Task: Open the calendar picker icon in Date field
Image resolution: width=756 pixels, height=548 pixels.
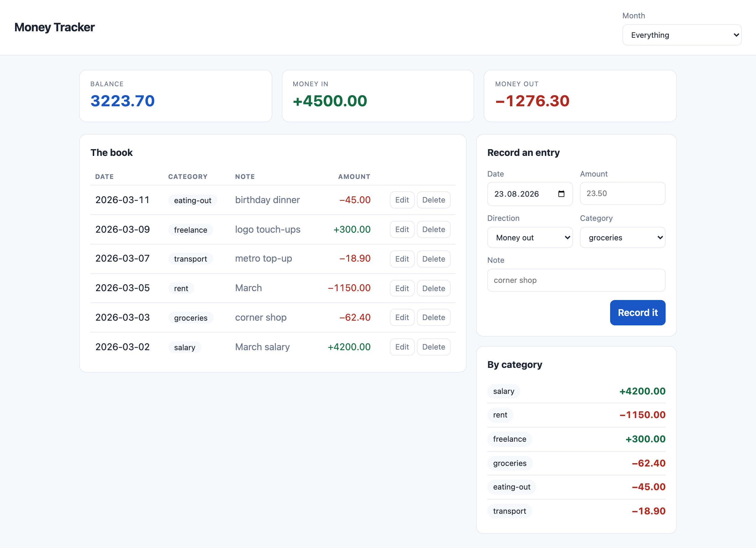Action: pyautogui.click(x=561, y=194)
